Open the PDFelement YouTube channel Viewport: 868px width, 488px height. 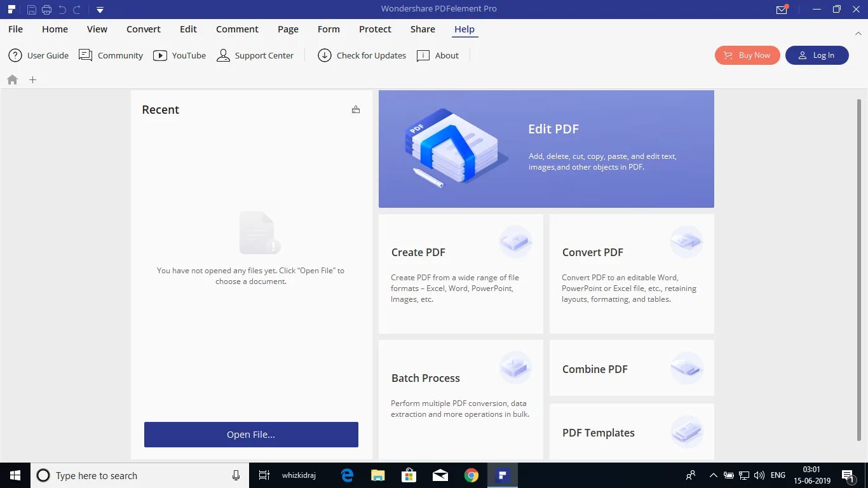point(180,55)
